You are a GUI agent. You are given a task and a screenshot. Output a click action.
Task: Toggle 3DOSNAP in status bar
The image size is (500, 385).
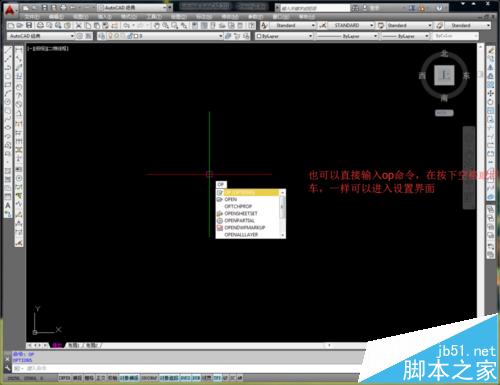(149, 378)
